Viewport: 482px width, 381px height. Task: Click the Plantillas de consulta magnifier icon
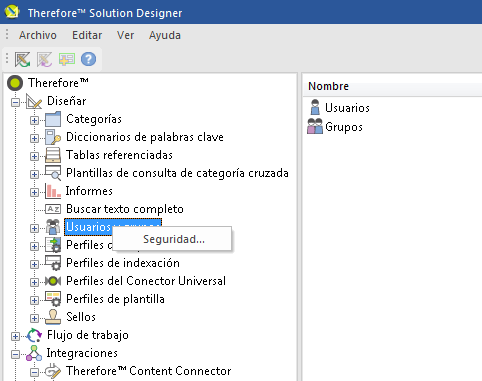point(53,173)
